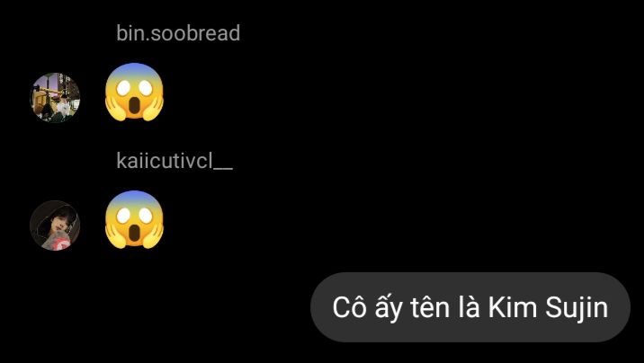The image size is (644, 363).
Task: Tap the screaming emoji from kaiicutivcl__
Action: pyautogui.click(x=134, y=219)
